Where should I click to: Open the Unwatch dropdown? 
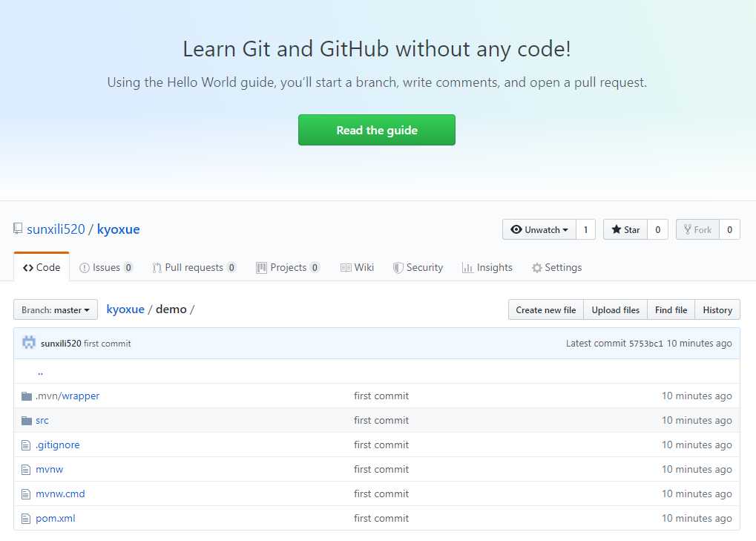[539, 229]
